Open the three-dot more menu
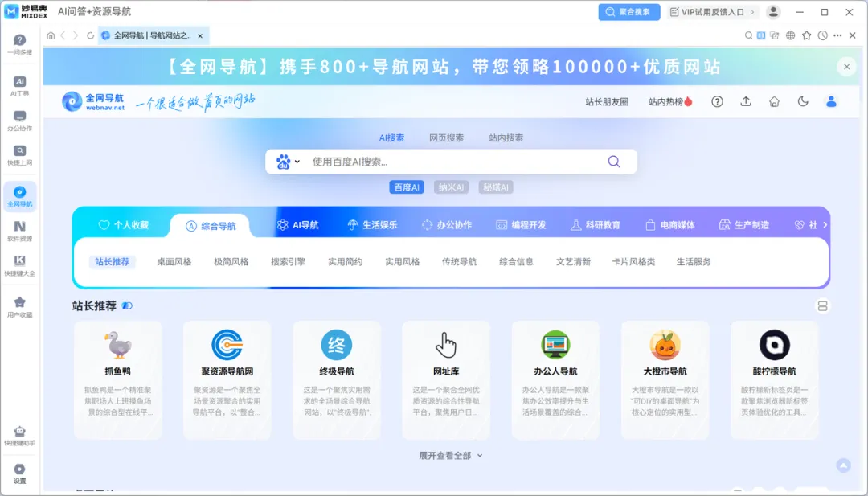 [x=837, y=35]
